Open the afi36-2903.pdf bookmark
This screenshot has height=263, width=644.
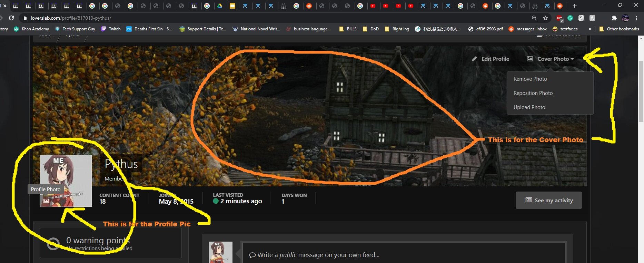485,29
